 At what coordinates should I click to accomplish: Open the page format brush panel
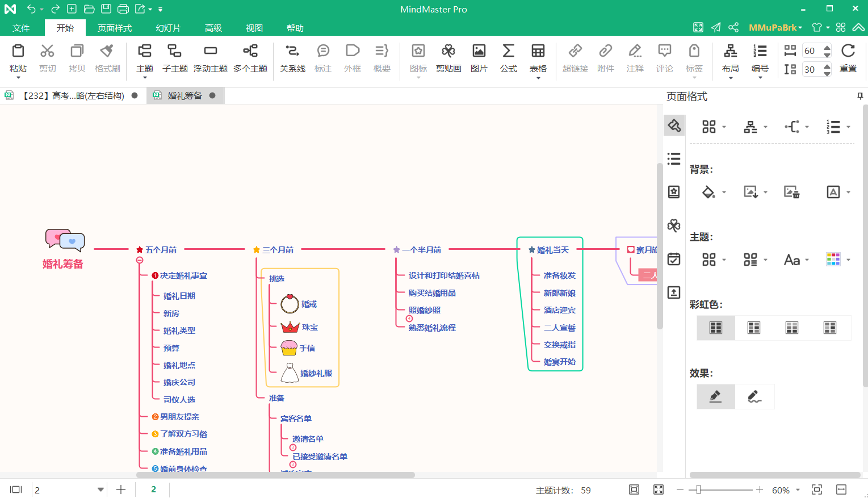tap(674, 125)
